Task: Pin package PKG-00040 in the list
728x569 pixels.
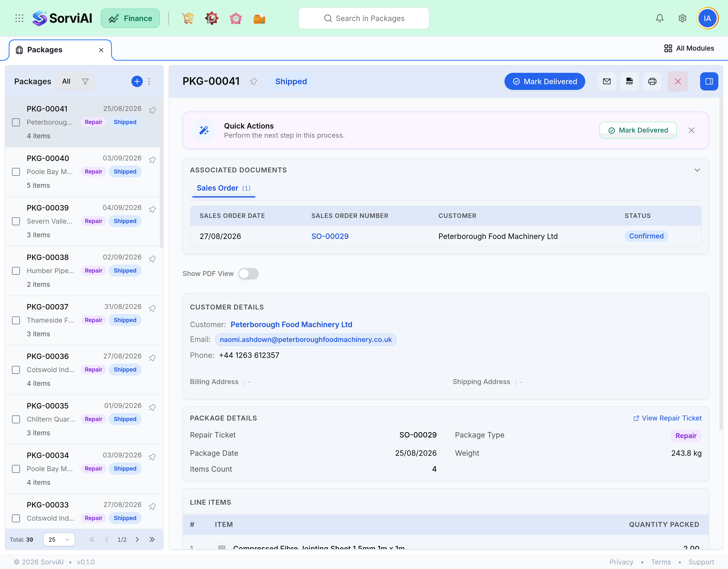Action: coord(152,160)
